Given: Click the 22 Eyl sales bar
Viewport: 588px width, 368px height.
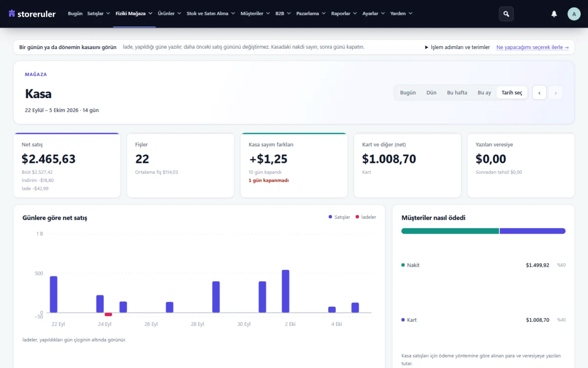Looking at the screenshot, I should pyautogui.click(x=53, y=294).
